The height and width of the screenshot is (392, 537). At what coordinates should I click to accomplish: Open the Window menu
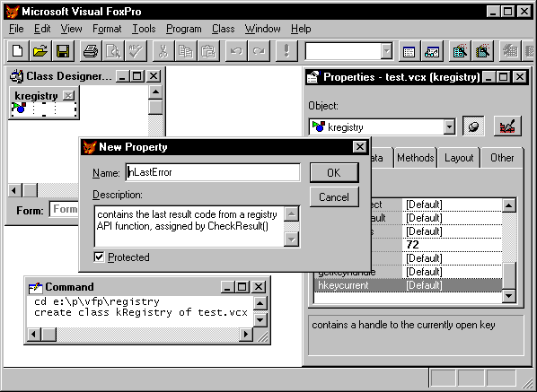263,29
